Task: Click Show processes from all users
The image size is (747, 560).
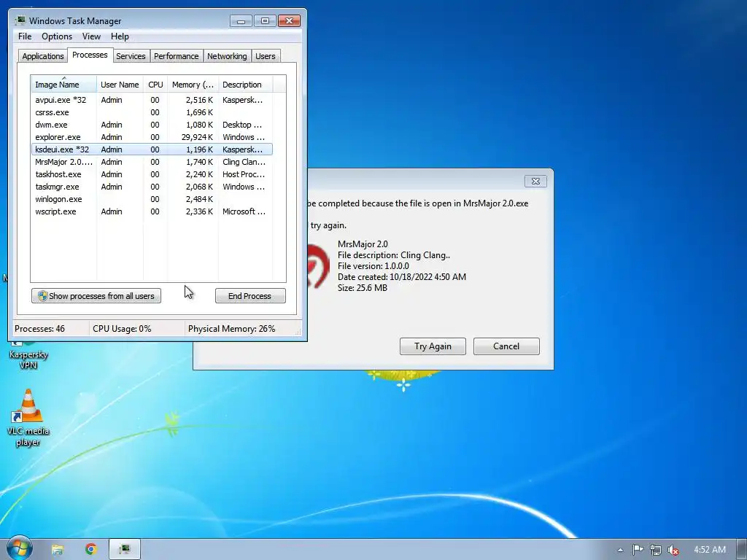Action: click(x=96, y=296)
